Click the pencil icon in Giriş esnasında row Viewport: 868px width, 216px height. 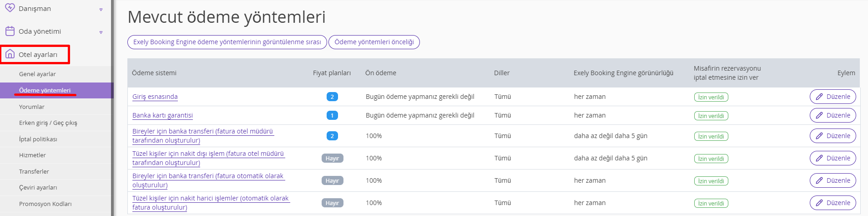point(819,97)
